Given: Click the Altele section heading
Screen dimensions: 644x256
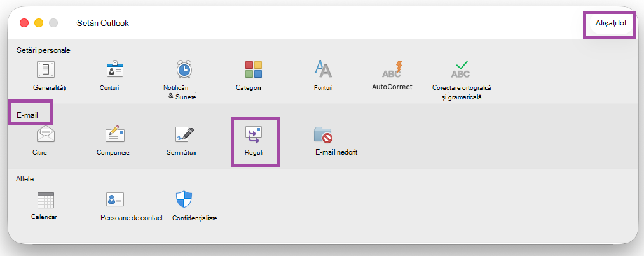Looking at the screenshot, I should point(25,179).
